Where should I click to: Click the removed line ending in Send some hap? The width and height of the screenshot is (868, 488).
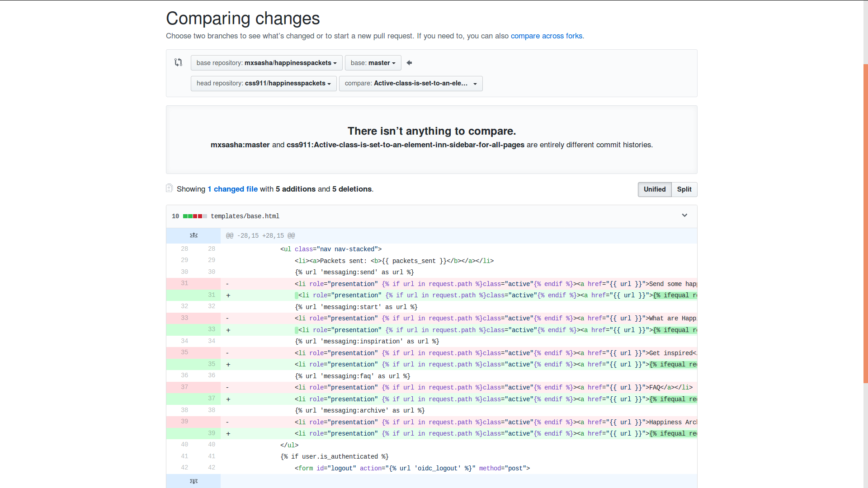[x=459, y=284]
